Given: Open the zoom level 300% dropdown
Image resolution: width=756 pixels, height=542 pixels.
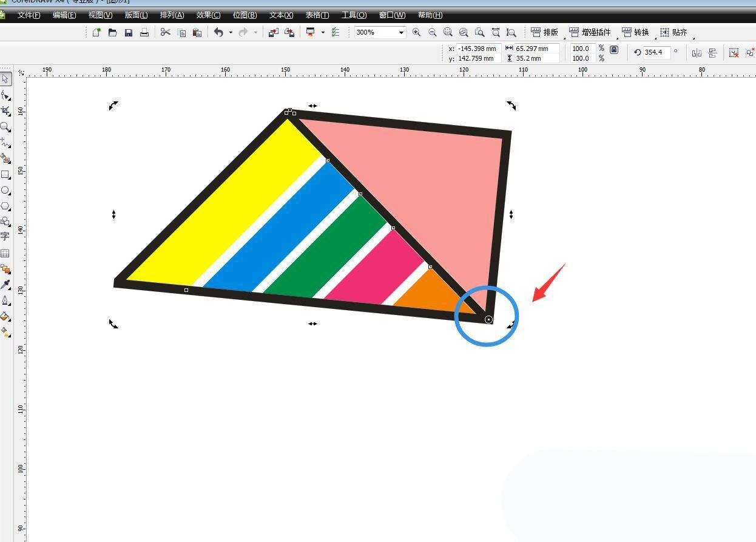Looking at the screenshot, I should [x=401, y=33].
